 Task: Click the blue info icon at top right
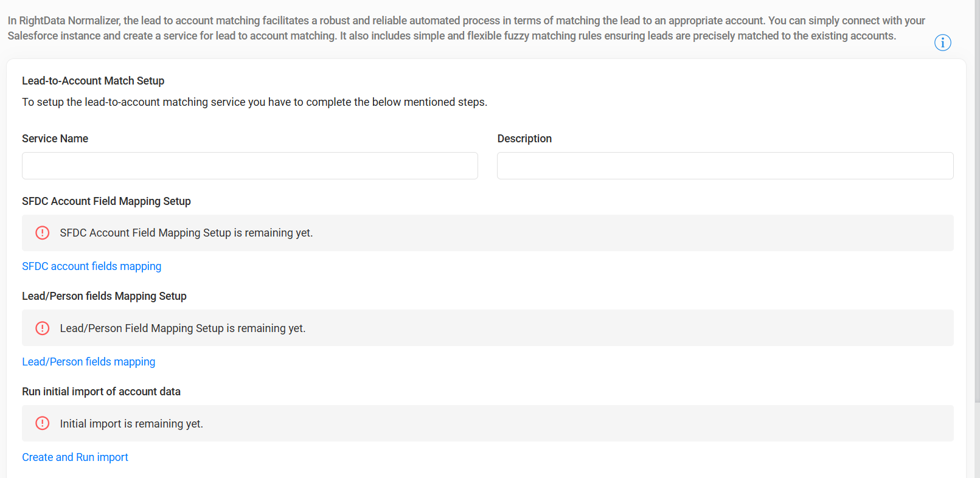point(942,43)
